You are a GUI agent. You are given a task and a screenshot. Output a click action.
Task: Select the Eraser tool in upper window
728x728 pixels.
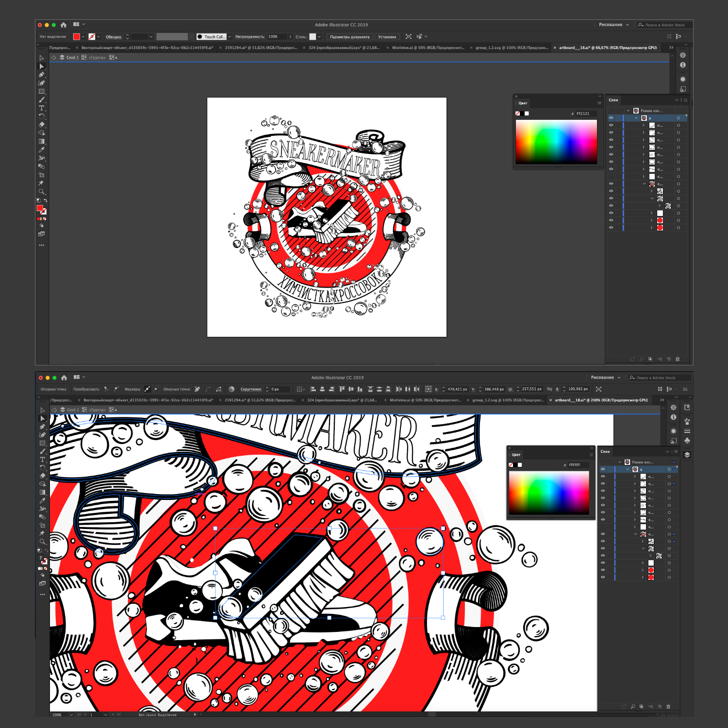pos(42,125)
